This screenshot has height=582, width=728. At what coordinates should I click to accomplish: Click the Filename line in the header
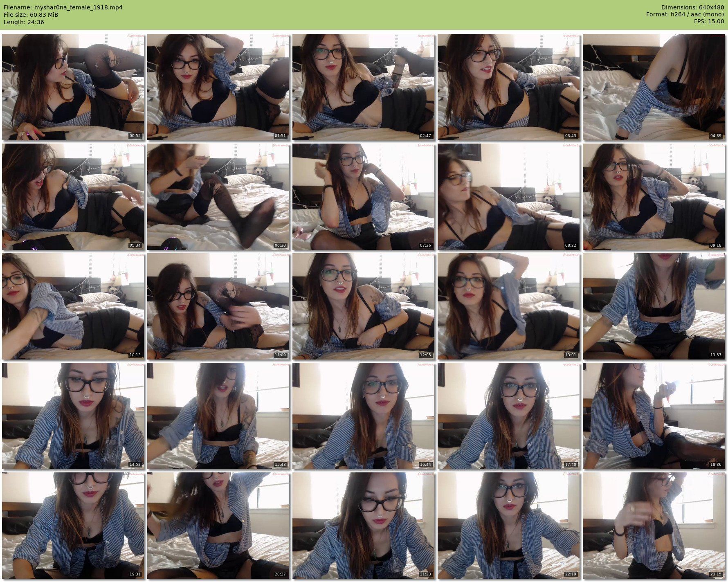tap(63, 7)
